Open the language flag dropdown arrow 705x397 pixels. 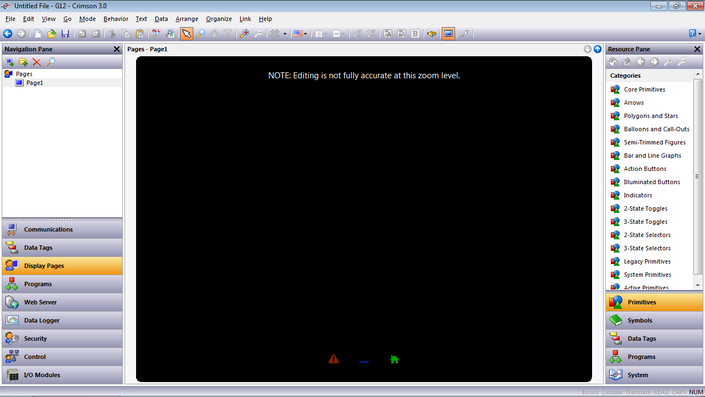[306, 34]
